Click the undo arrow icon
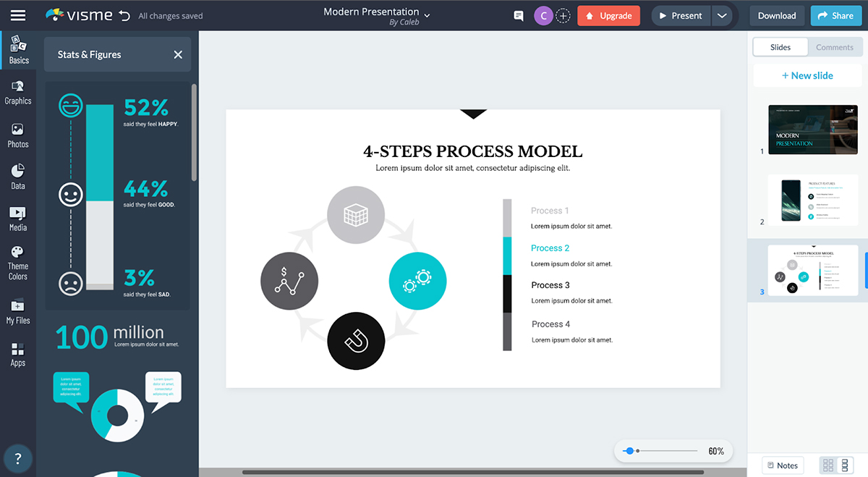Viewport: 868px width, 477px height. point(124,15)
